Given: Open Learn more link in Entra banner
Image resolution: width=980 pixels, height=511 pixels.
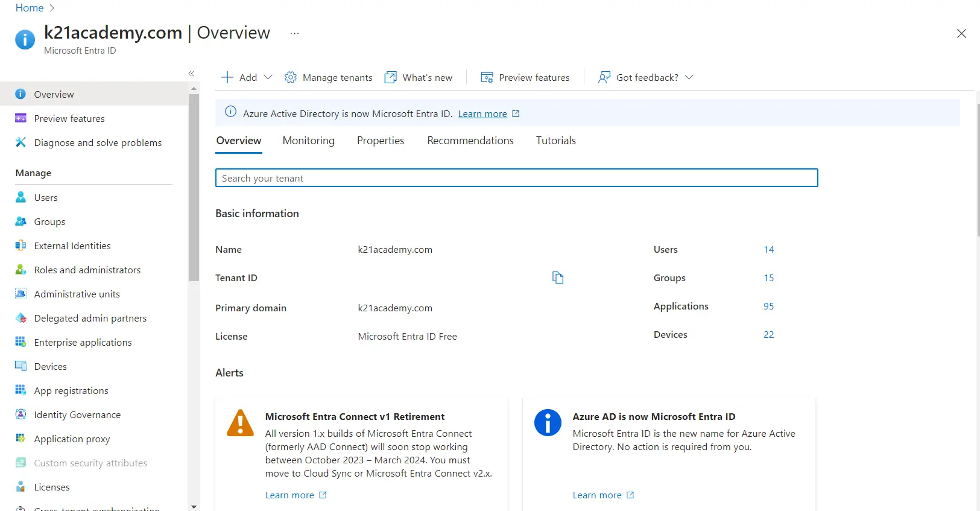Looking at the screenshot, I should pos(482,114).
